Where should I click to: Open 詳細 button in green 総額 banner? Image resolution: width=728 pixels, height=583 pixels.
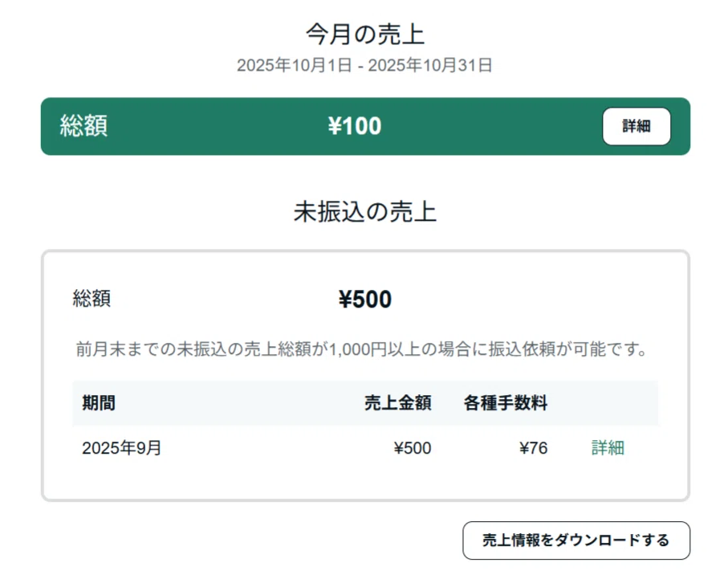tap(636, 126)
